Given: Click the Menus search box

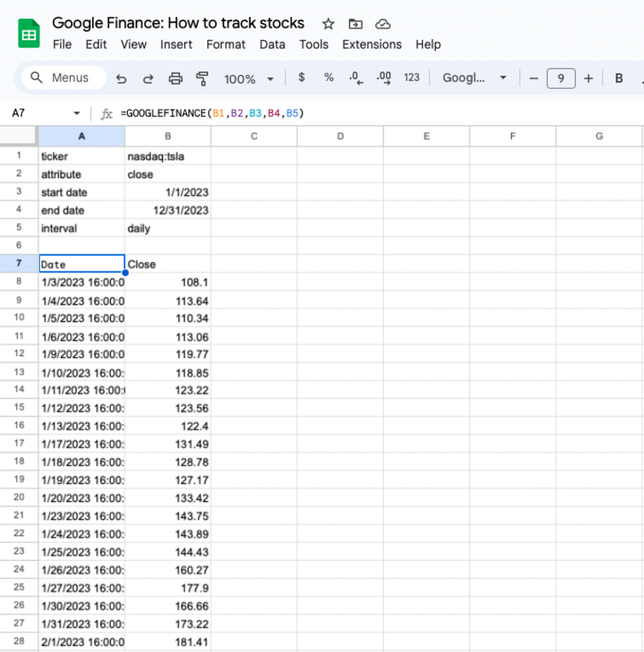Looking at the screenshot, I should coord(64,77).
